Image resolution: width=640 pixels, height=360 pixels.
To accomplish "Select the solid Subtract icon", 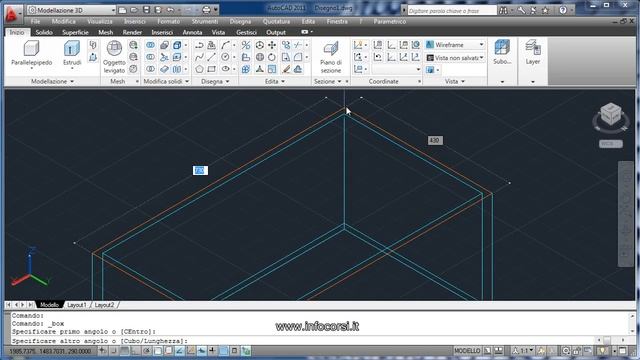I will pos(151,57).
